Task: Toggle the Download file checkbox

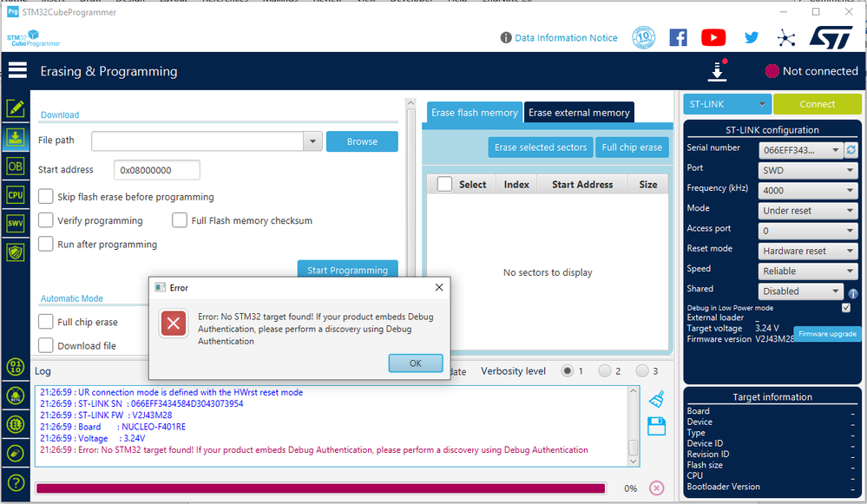Action: tap(45, 345)
